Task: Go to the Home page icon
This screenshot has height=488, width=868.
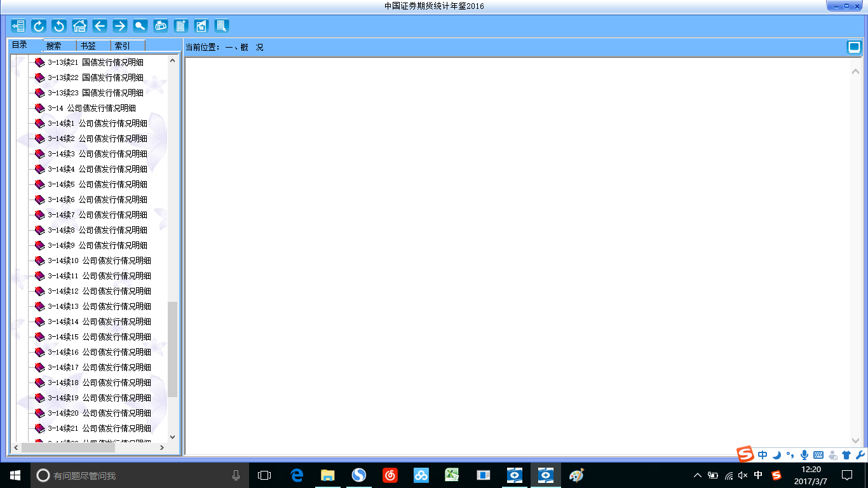Action: pos(79,26)
